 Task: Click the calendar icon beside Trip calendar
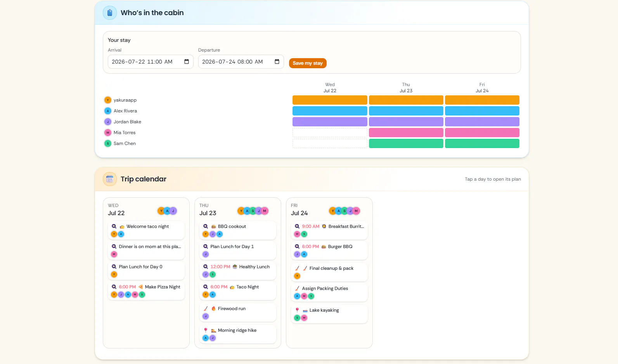coord(110,179)
